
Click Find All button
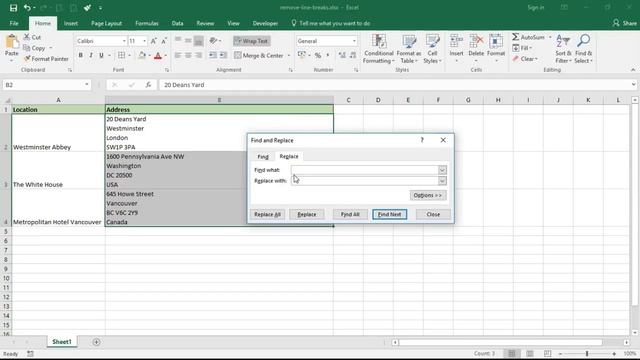pyautogui.click(x=350, y=215)
